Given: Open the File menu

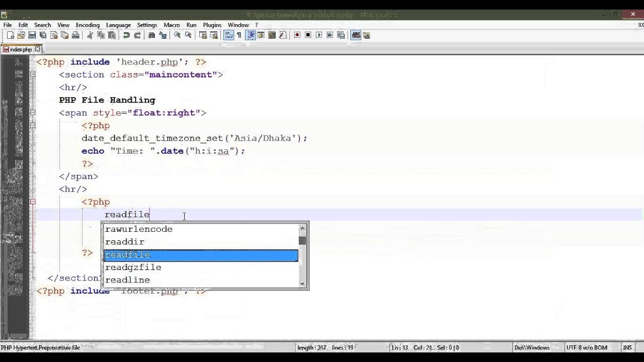Looking at the screenshot, I should [x=8, y=25].
